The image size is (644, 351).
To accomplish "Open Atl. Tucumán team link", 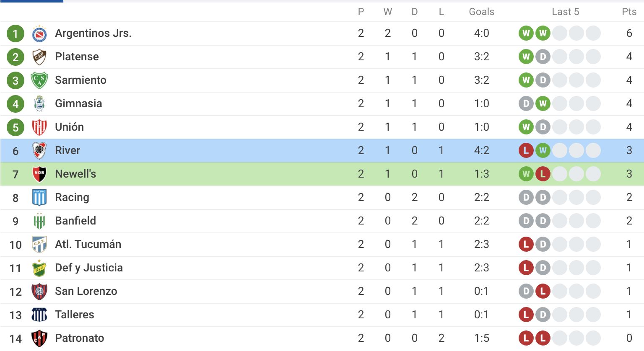I will [x=88, y=245].
